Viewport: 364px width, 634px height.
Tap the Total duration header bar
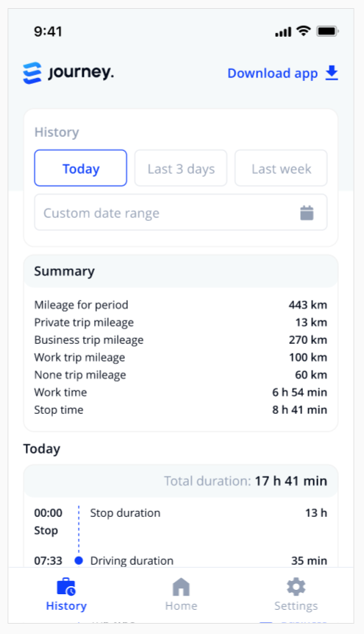tap(181, 481)
